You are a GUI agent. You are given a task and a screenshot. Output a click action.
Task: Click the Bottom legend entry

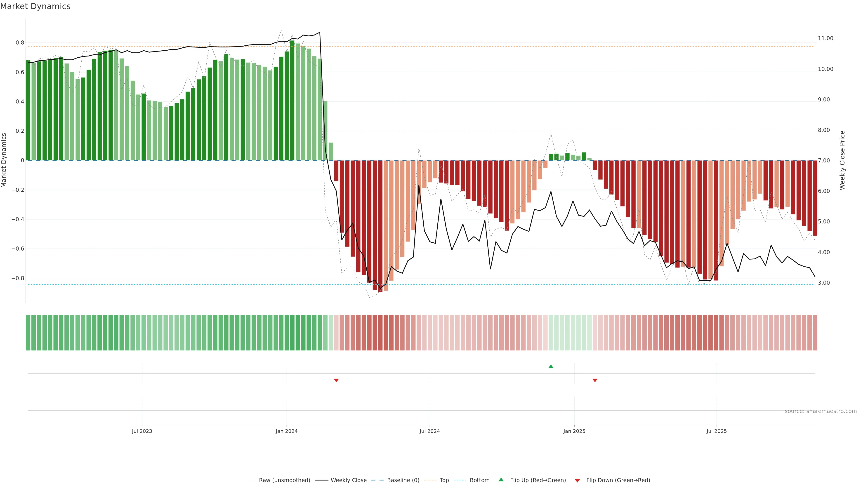[x=479, y=480]
